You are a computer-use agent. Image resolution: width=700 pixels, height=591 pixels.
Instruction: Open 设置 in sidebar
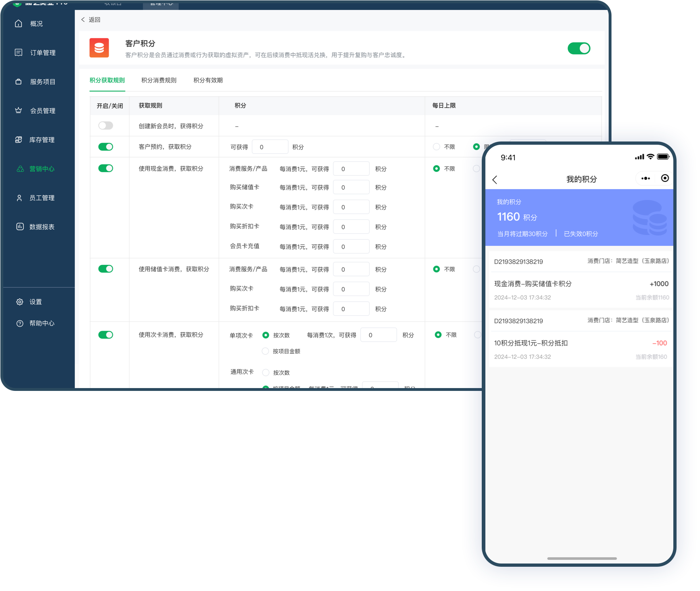pyautogui.click(x=36, y=302)
